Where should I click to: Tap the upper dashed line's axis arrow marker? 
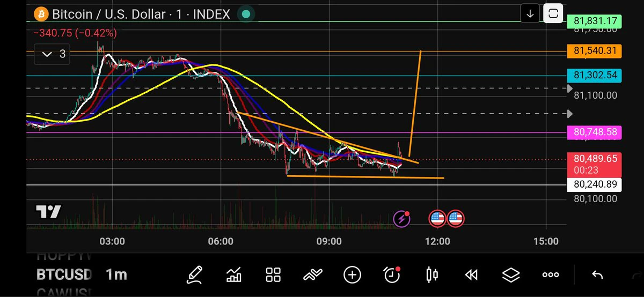point(570,88)
